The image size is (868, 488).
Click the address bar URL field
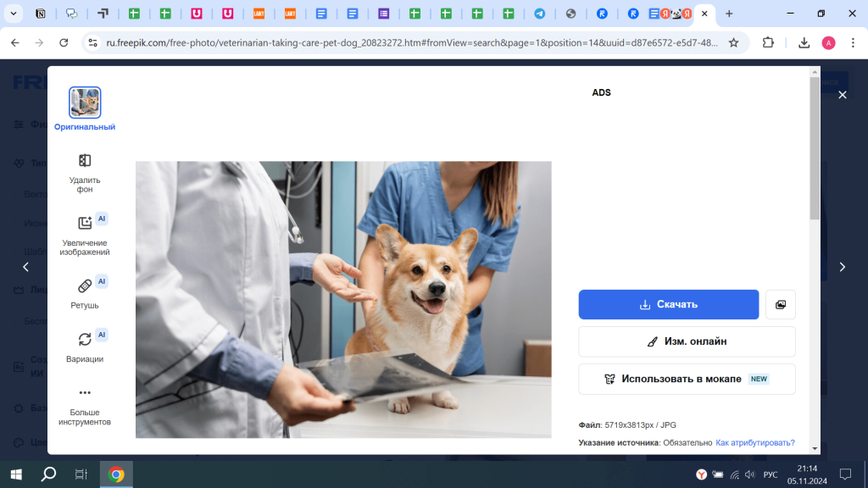coord(407,42)
